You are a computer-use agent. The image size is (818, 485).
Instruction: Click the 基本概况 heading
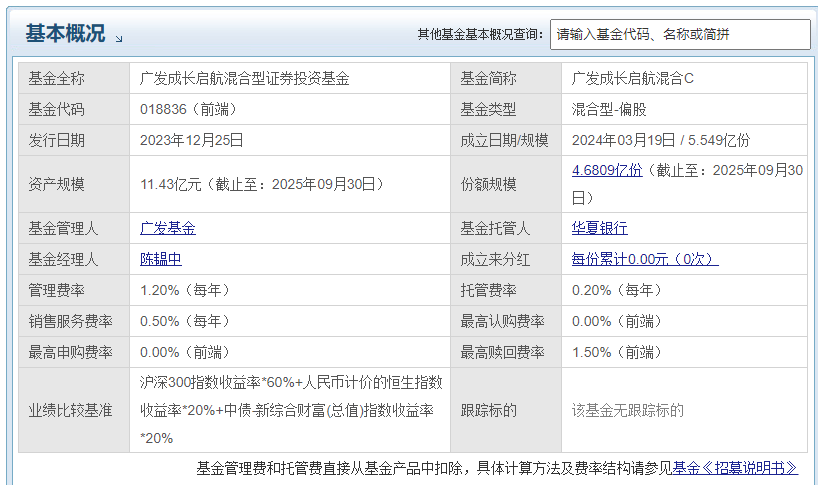pyautogui.click(x=65, y=33)
